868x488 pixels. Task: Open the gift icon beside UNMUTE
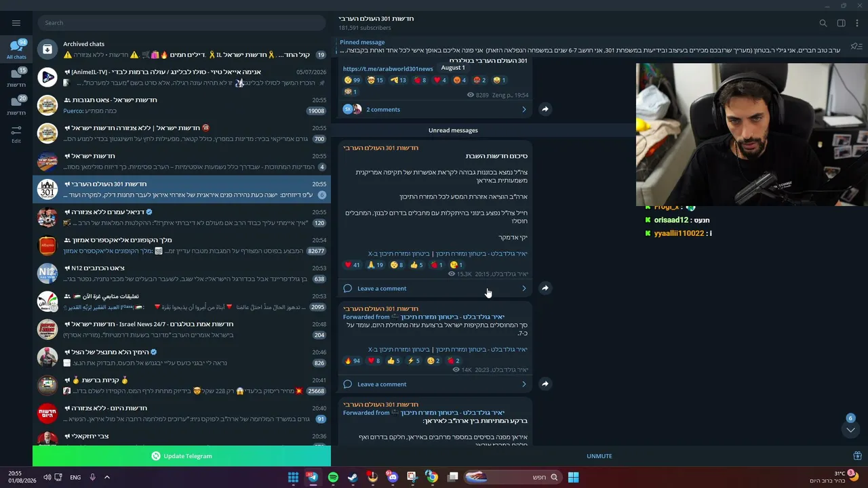(857, 456)
